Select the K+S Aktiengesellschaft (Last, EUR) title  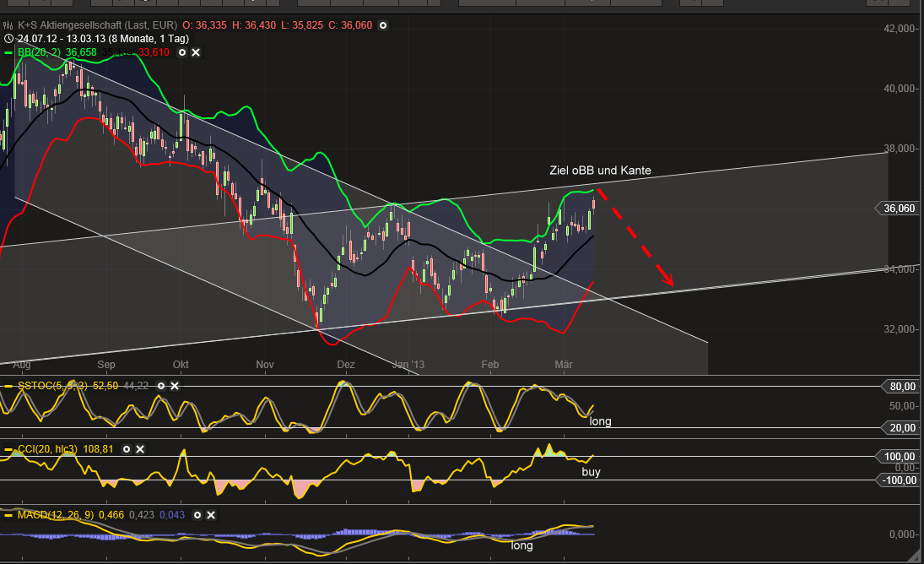pyautogui.click(x=97, y=25)
